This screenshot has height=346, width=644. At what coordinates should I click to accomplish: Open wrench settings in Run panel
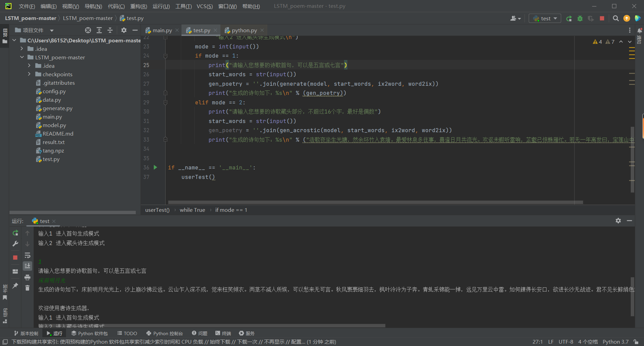[15, 244]
